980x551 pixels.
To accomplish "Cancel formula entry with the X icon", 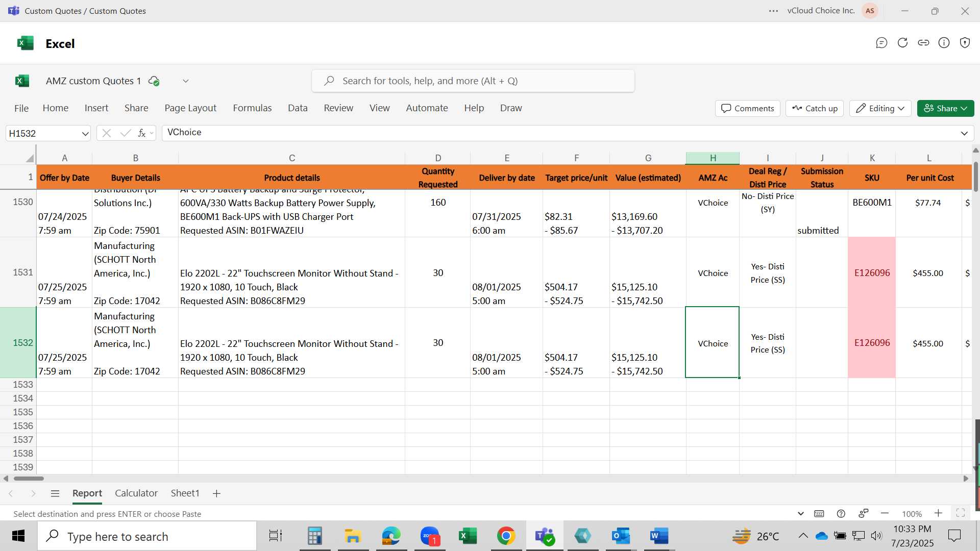I will (x=106, y=133).
